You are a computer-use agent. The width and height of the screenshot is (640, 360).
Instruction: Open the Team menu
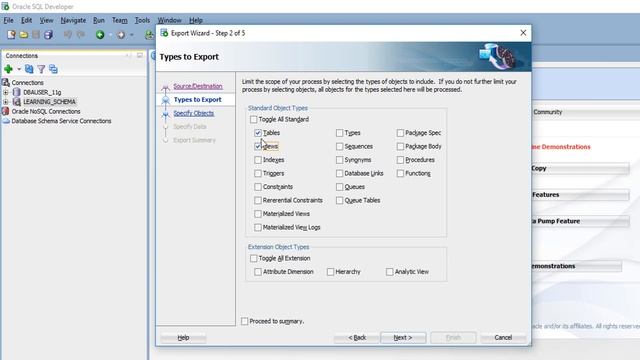[120, 20]
